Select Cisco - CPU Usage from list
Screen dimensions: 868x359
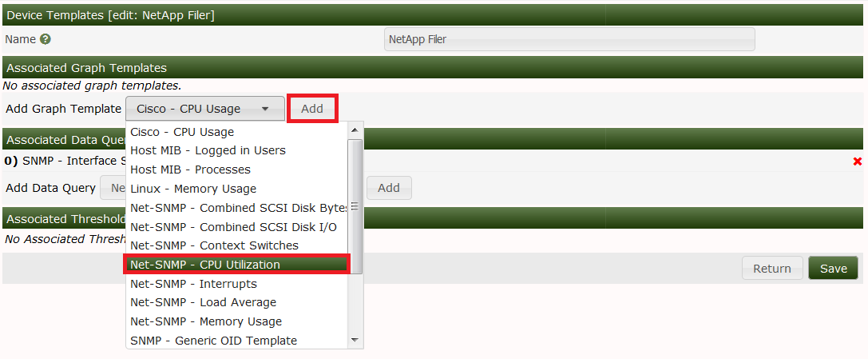click(x=182, y=132)
